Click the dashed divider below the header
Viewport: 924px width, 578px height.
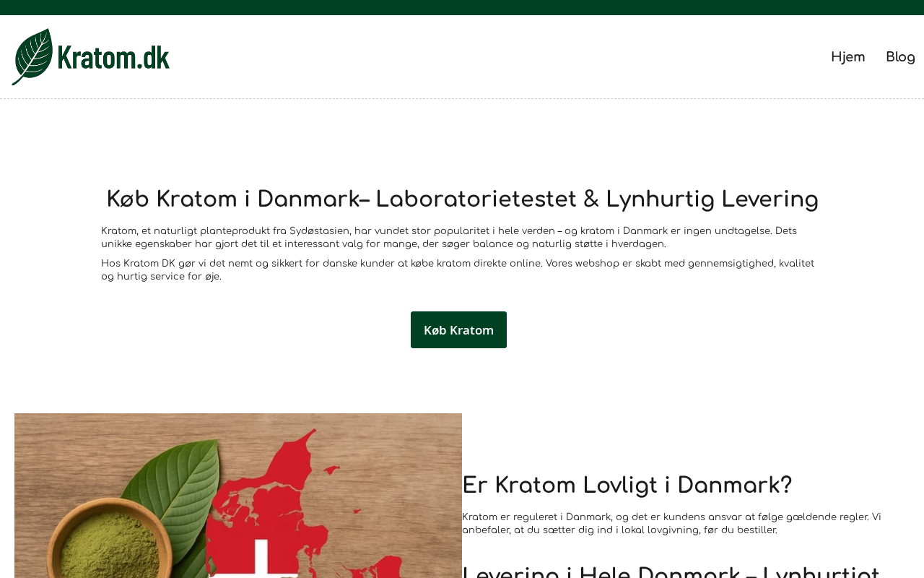462,98
